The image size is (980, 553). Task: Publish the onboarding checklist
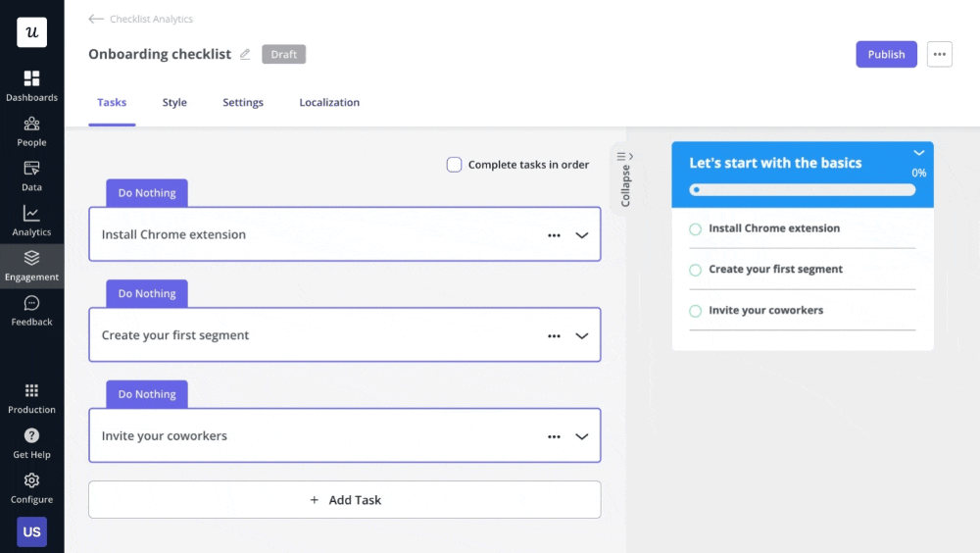(886, 55)
